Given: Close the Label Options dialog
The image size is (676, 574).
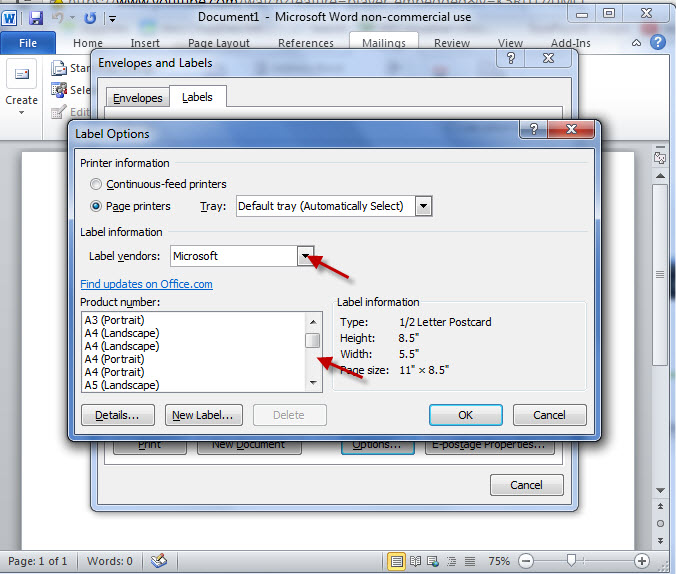Looking at the screenshot, I should click(571, 129).
